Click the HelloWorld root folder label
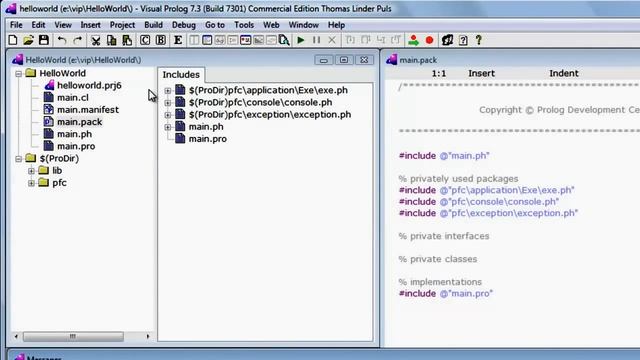The width and height of the screenshot is (640, 360). 62,73
